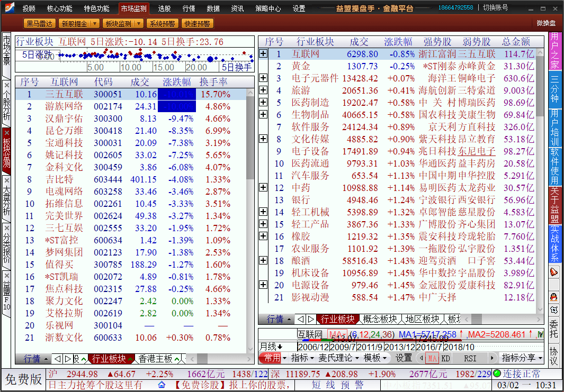The height and width of the screenshot is (392, 564).
Task: Close the 分类报价 side tab
Action: click(7, 228)
